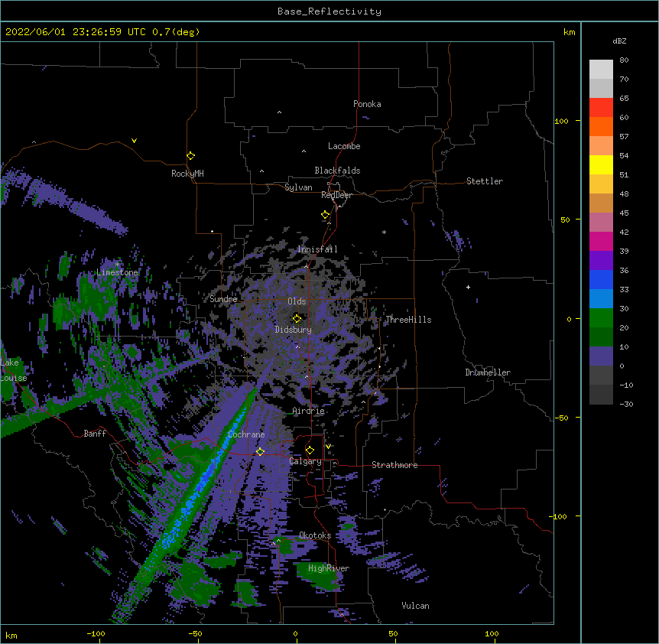The height and width of the screenshot is (644, 659).
Task: Click the yellow diamond marker above the Calgary label
Action: (310, 450)
